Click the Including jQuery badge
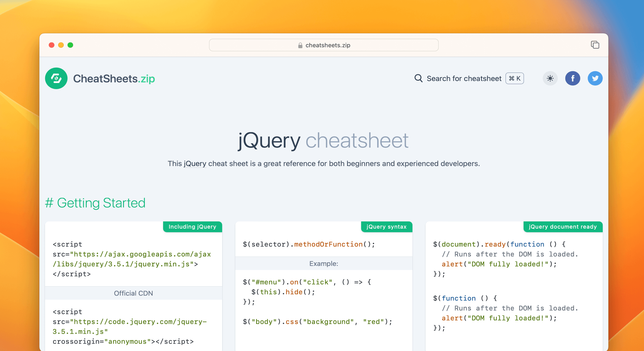Image resolution: width=644 pixels, height=351 pixels. pyautogui.click(x=192, y=227)
